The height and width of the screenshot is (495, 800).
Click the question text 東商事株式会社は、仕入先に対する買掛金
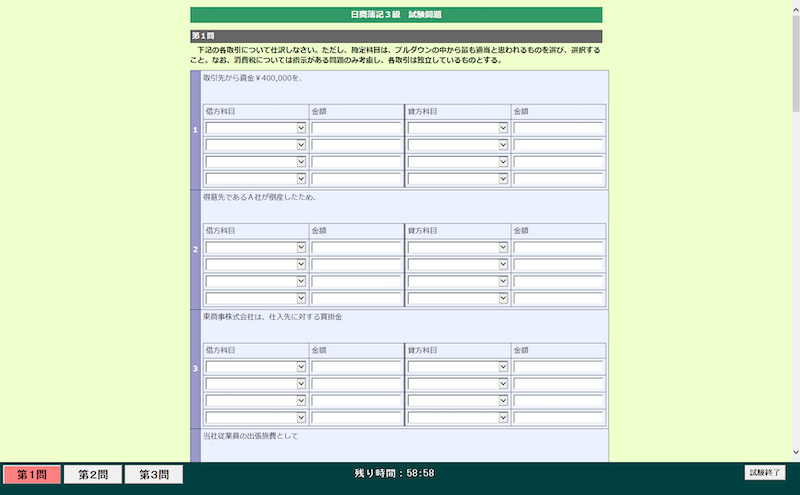pos(272,317)
